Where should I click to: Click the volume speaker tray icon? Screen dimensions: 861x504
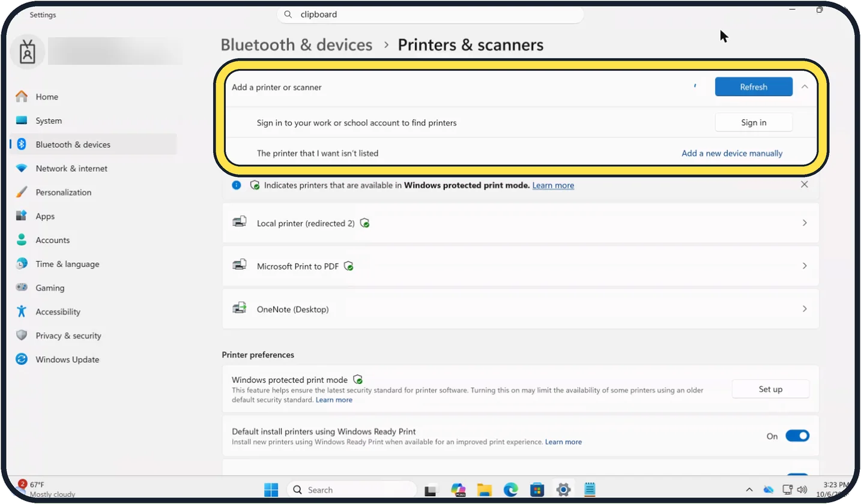pos(802,490)
